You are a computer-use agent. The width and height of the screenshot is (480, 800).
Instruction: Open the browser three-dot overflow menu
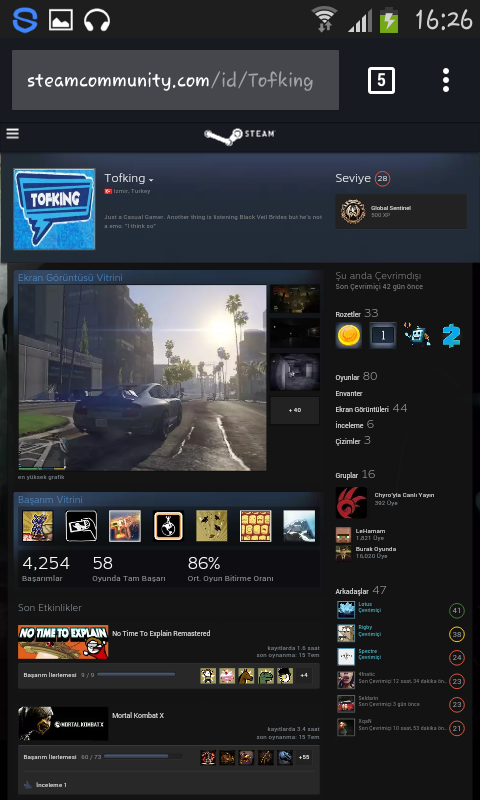pyautogui.click(x=446, y=80)
